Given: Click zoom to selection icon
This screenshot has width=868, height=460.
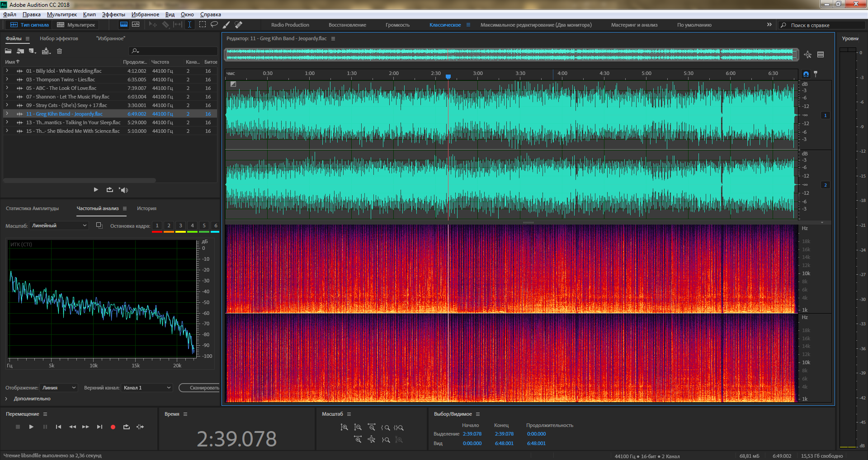Looking at the screenshot, I should pos(398,427).
